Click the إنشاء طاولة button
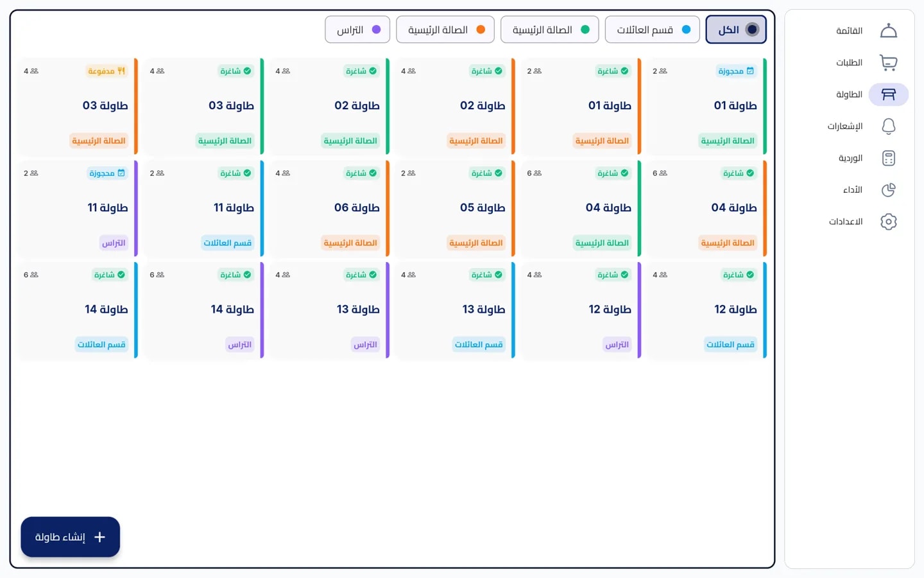The width and height of the screenshot is (924, 578). pos(71,537)
